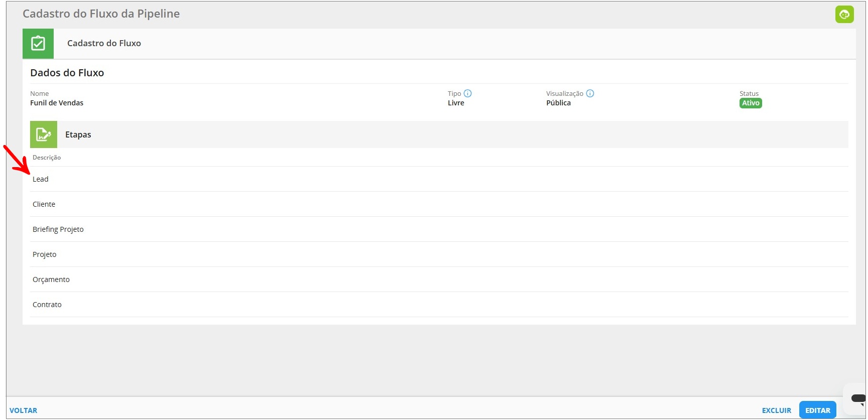Image resolution: width=868 pixels, height=420 pixels.
Task: Click the Ativo status badge
Action: pos(751,103)
